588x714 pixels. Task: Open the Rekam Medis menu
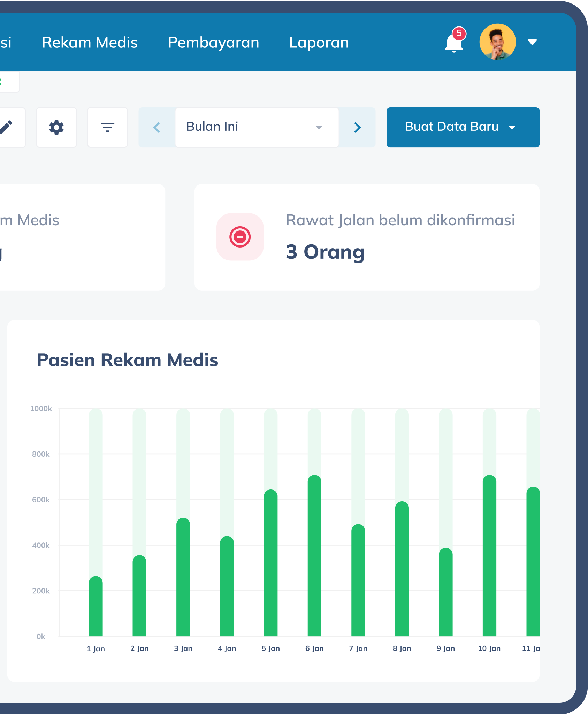[90, 43]
